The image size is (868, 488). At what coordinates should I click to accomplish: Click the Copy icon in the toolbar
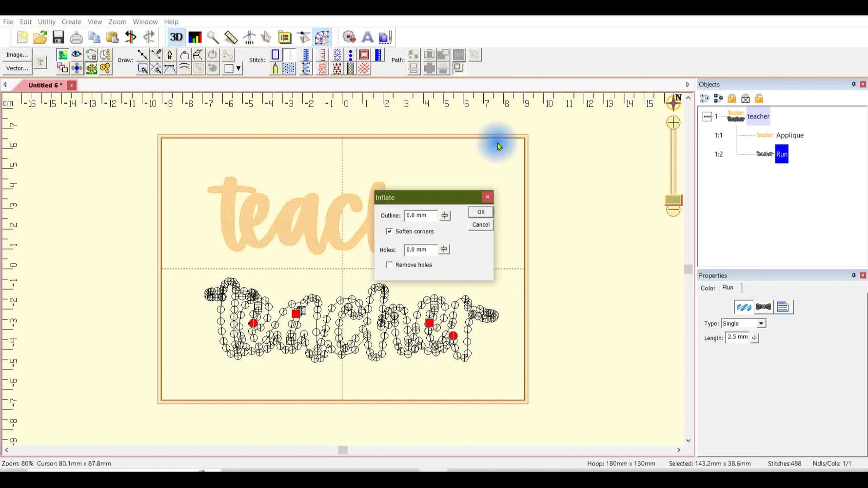(x=94, y=37)
